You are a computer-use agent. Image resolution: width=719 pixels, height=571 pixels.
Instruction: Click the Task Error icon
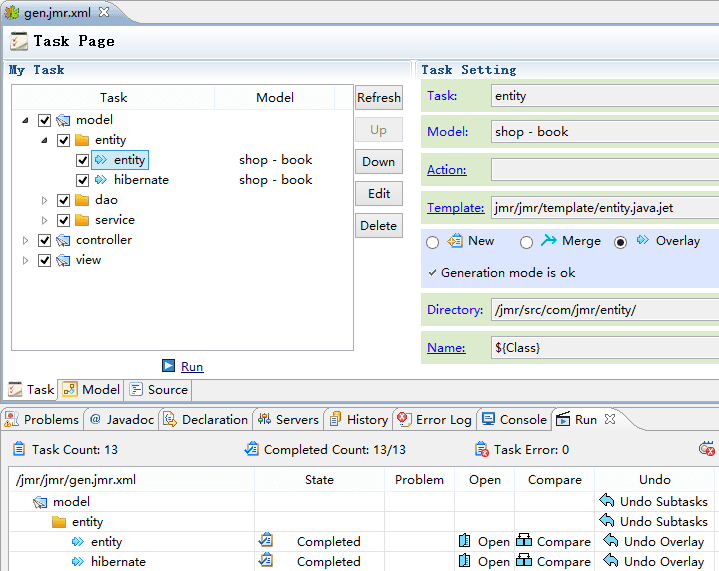482,449
